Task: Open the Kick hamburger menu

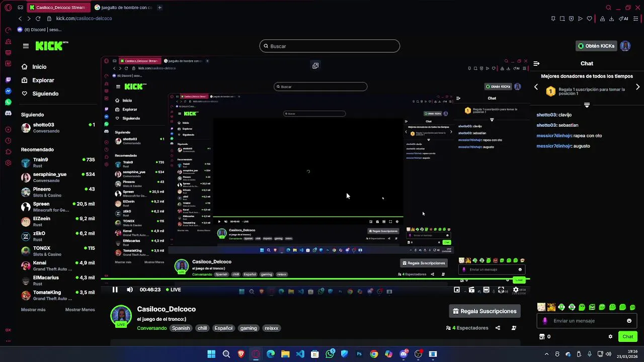Action: pyautogui.click(x=26, y=46)
